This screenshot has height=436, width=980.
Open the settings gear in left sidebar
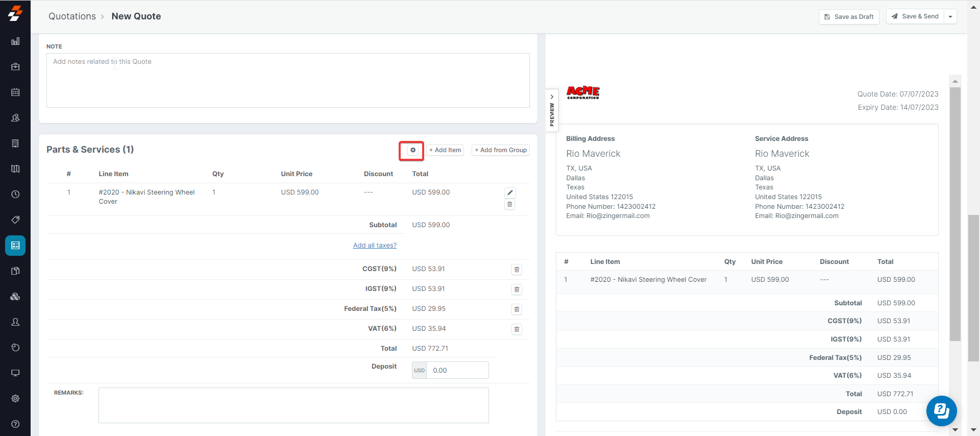[x=15, y=399]
